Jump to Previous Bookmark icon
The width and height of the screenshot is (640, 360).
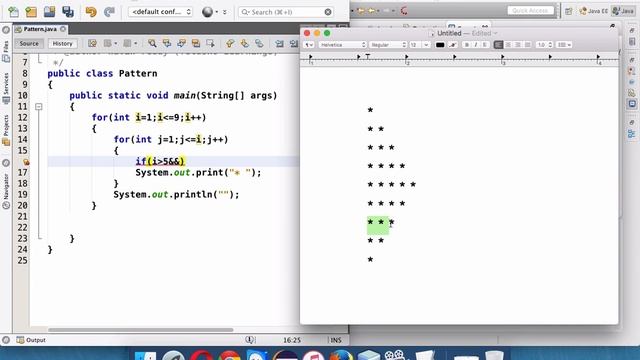pyautogui.click(x=230, y=43)
